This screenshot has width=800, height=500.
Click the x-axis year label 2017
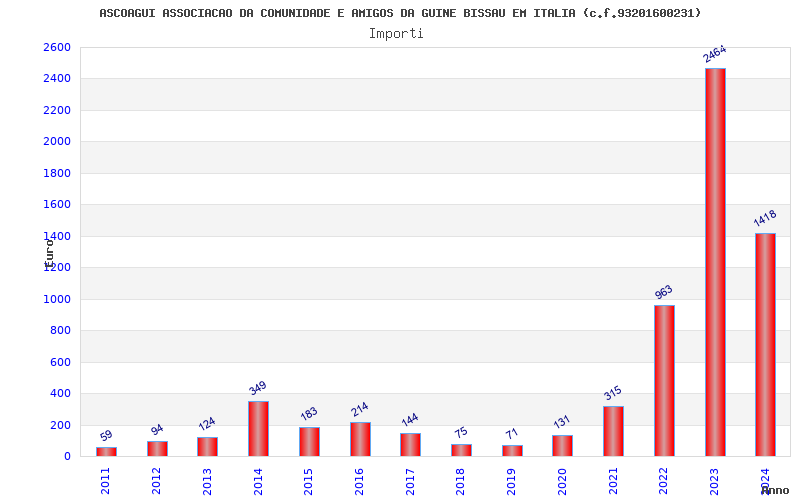click(x=410, y=481)
